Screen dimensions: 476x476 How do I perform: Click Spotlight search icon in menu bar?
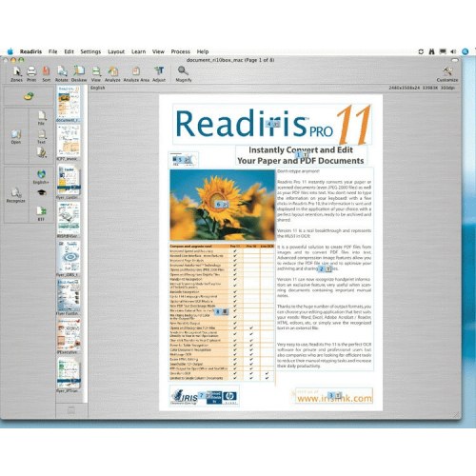click(x=466, y=51)
